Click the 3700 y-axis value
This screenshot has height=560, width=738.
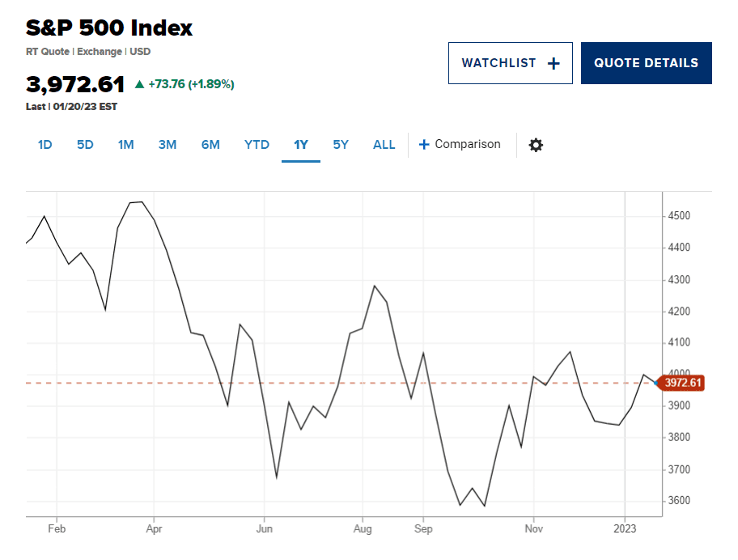point(679,469)
